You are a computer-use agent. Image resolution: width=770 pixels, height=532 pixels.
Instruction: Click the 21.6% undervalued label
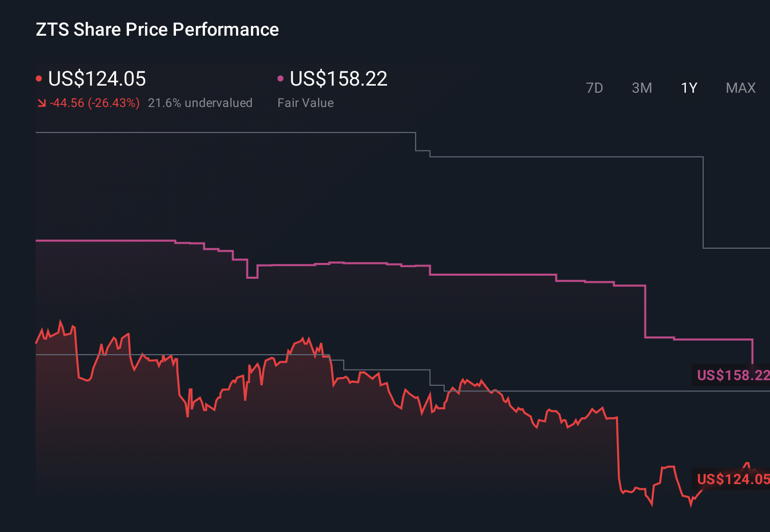point(200,102)
